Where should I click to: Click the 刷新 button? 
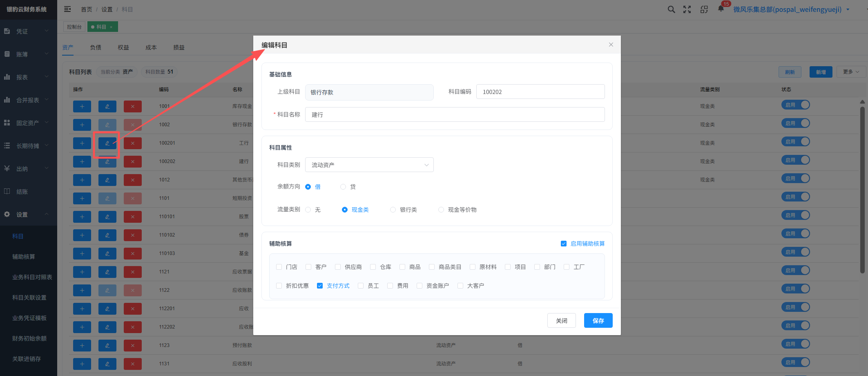click(790, 72)
